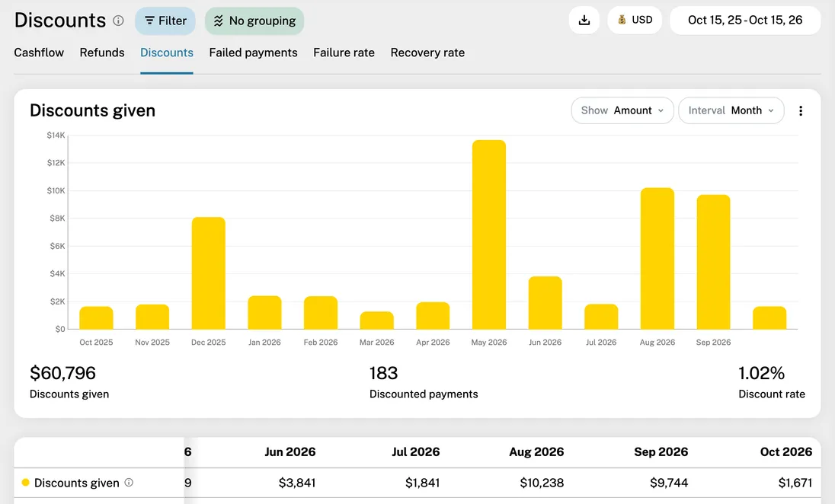Click the tallest May 2026 bar
835x504 pixels.
coord(489,234)
